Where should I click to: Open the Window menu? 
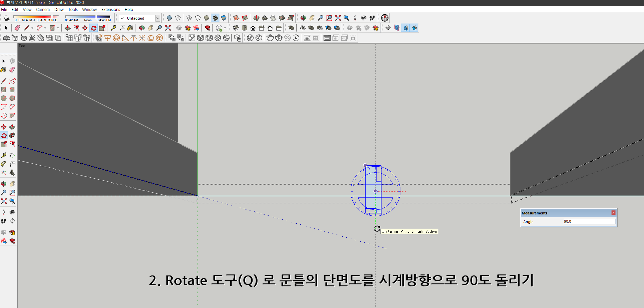pos(89,9)
